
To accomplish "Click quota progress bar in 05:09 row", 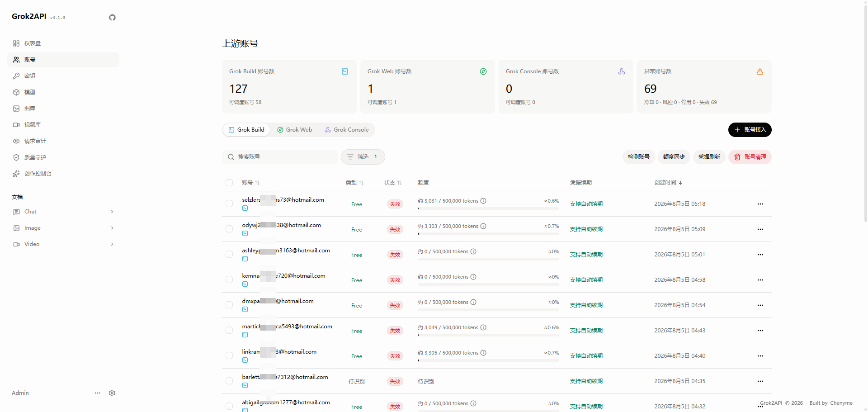I will pos(488,234).
